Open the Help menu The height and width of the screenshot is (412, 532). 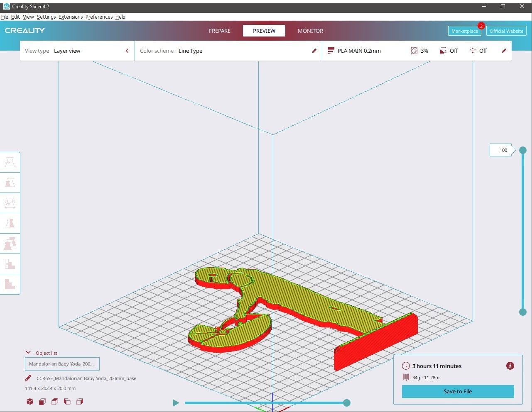[120, 17]
